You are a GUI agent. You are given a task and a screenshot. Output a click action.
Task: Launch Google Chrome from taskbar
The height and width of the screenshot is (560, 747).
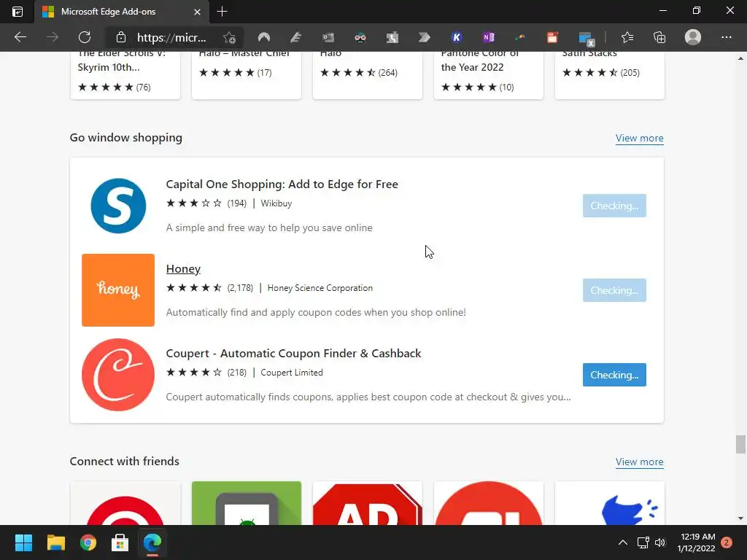click(88, 542)
